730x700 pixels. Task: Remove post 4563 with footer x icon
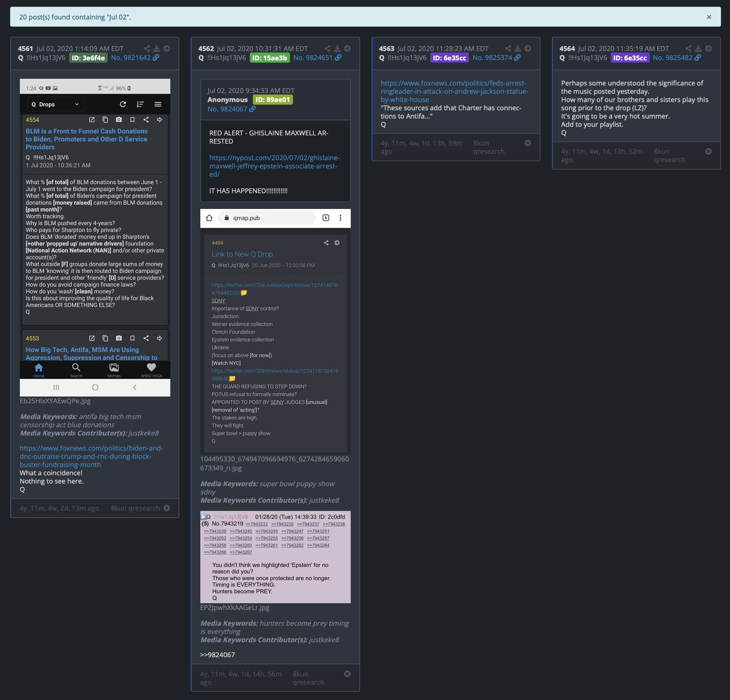tap(528, 143)
